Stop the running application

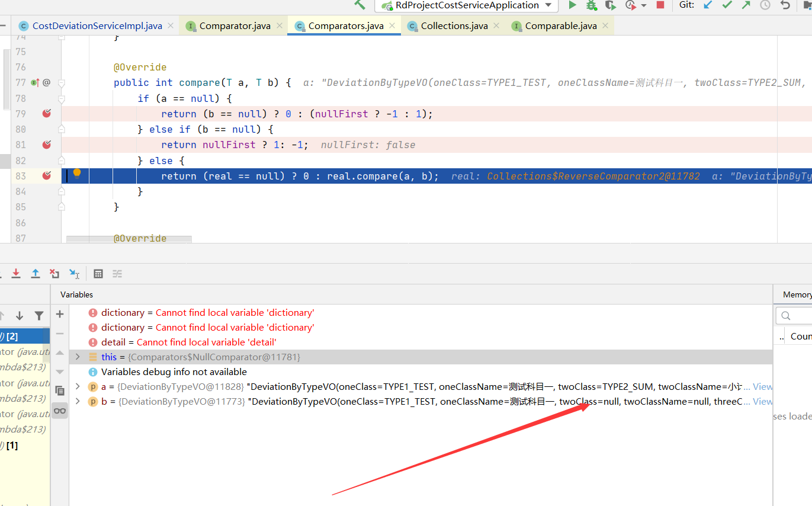pos(659,5)
